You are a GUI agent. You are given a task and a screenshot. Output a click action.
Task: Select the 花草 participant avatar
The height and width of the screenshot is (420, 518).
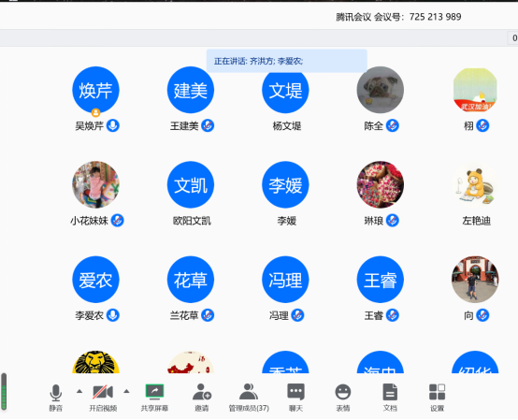191,280
